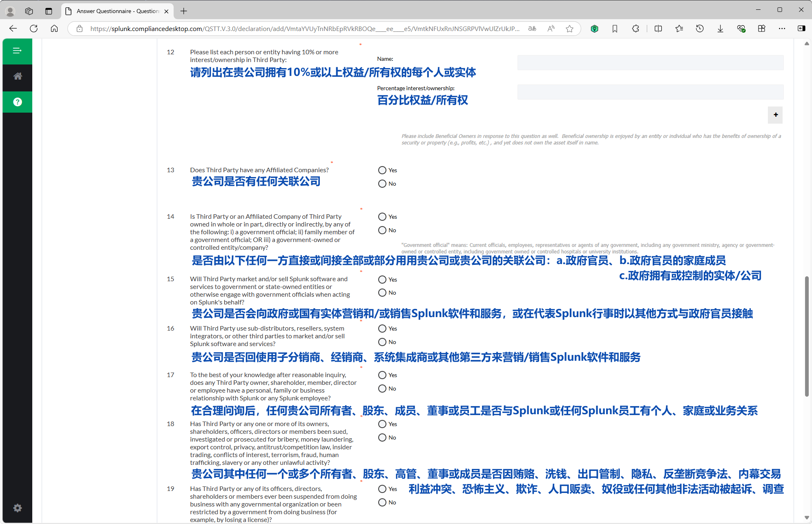Open the Downloads panel
The width and height of the screenshot is (812, 524).
[720, 29]
